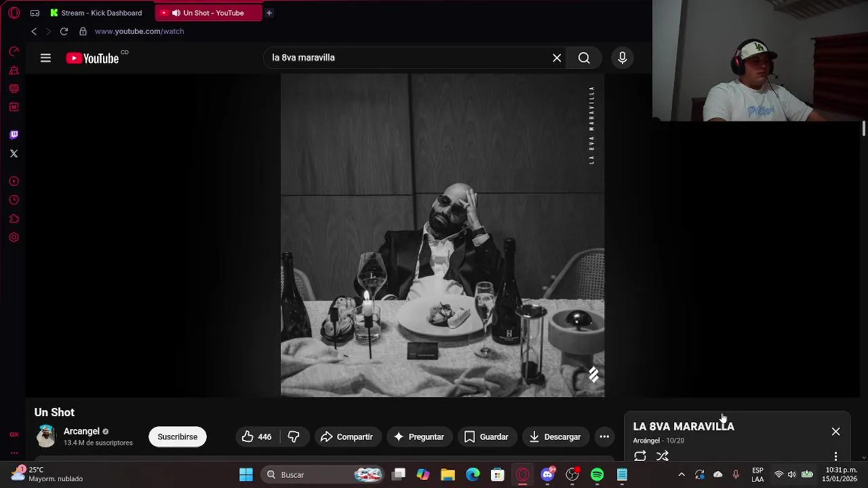This screenshot has width=868, height=488.
Task: Open GX Cleaner broom sidebar icon
Action: coord(14,70)
